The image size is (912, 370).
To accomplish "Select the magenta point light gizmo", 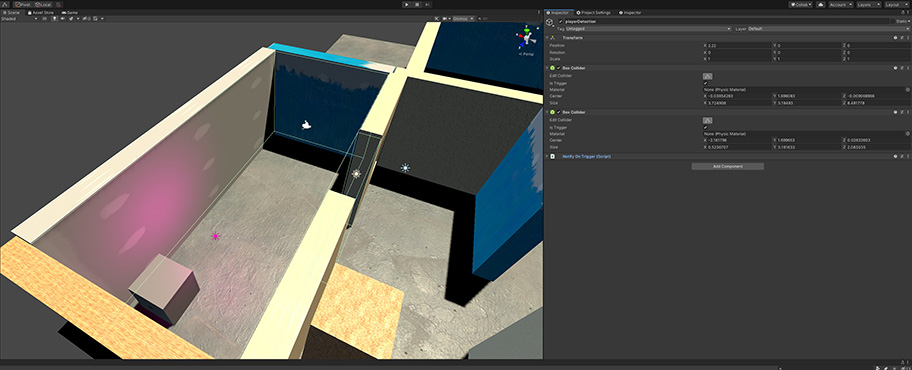I will click(215, 236).
